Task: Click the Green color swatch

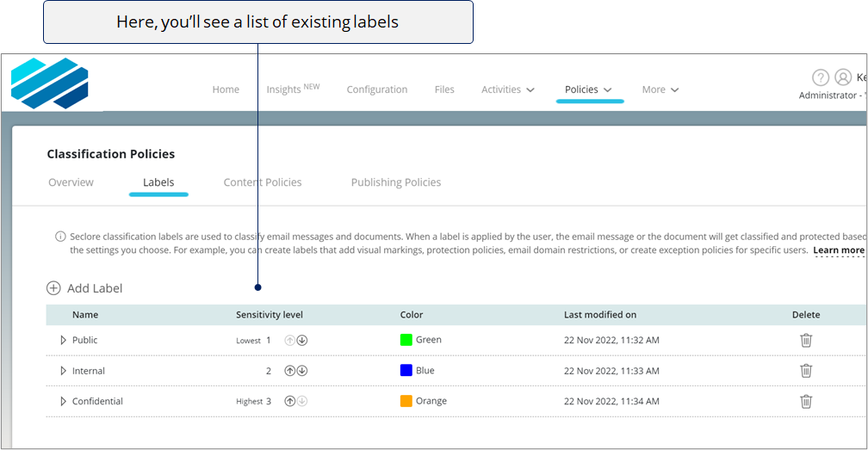Action: coord(406,340)
